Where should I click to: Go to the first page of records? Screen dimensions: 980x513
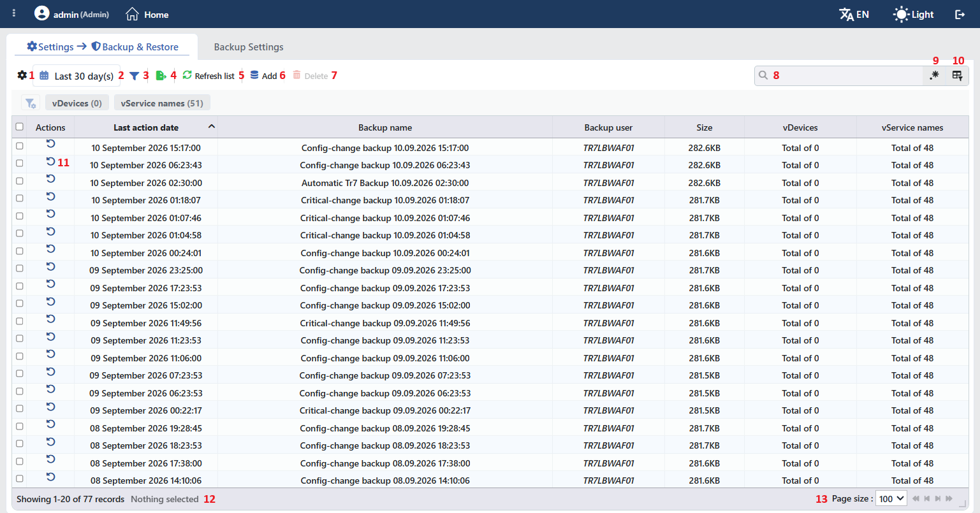(916, 498)
